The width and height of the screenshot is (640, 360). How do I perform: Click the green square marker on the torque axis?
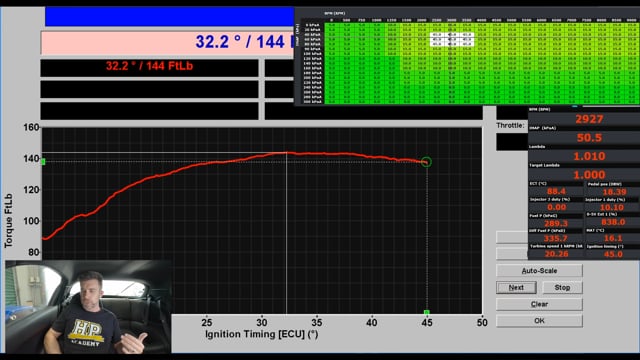(43, 162)
